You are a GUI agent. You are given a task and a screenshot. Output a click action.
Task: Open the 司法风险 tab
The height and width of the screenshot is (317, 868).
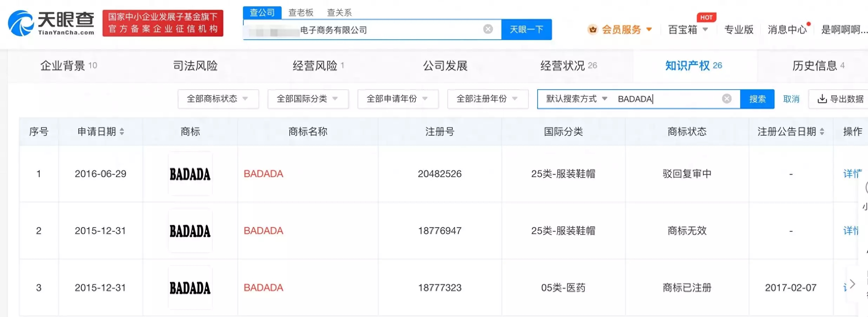195,65
